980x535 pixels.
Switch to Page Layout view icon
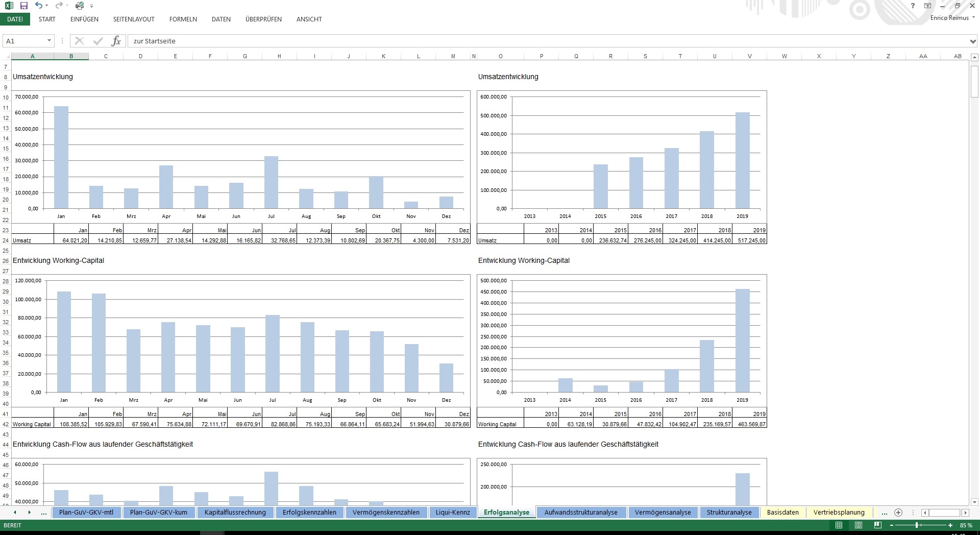tap(859, 525)
